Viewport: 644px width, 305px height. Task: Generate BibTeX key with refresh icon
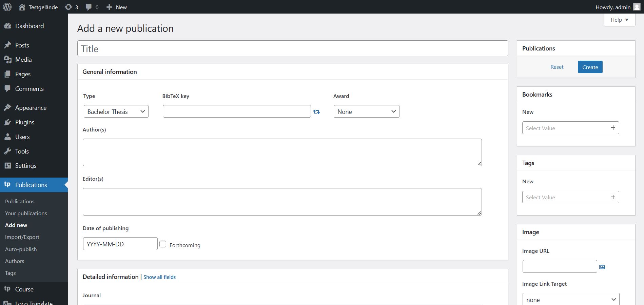(316, 112)
